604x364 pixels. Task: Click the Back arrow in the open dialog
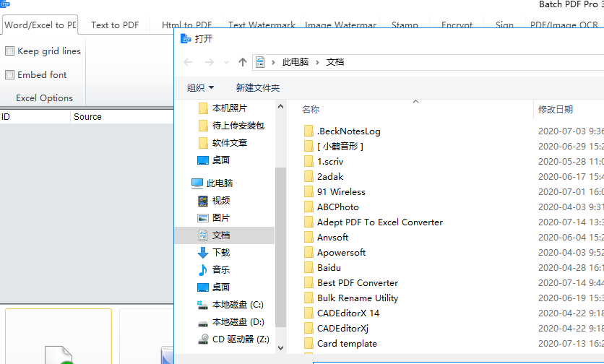click(x=188, y=62)
